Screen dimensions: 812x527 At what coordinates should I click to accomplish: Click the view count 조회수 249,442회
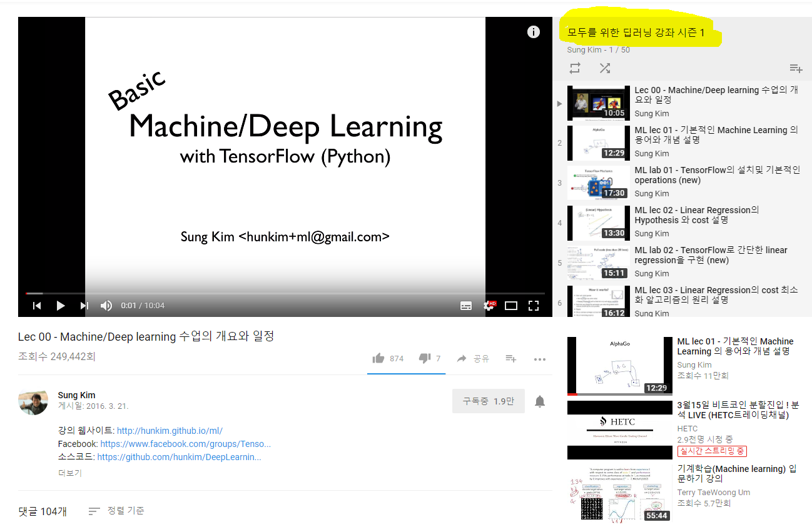pos(57,357)
